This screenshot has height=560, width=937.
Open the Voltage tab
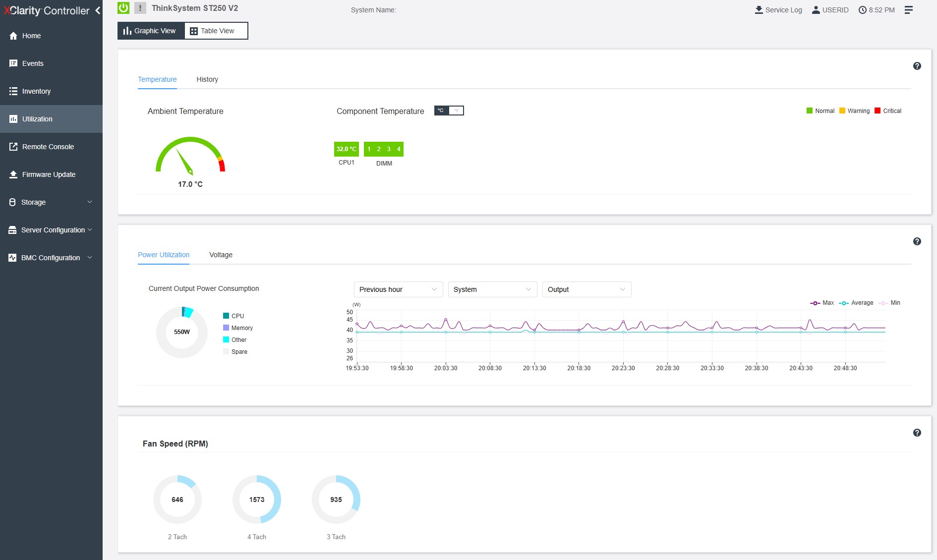(x=221, y=255)
